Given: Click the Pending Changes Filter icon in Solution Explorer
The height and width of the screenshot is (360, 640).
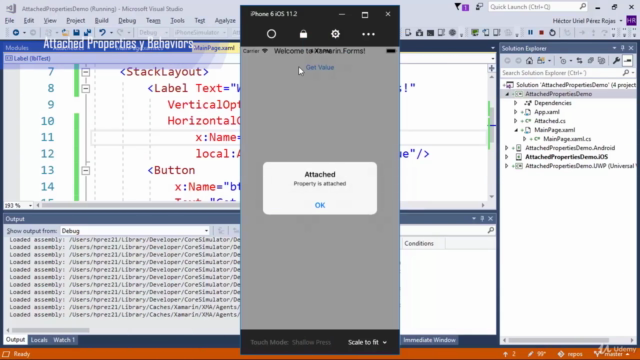Looking at the screenshot, I should 563,61.
